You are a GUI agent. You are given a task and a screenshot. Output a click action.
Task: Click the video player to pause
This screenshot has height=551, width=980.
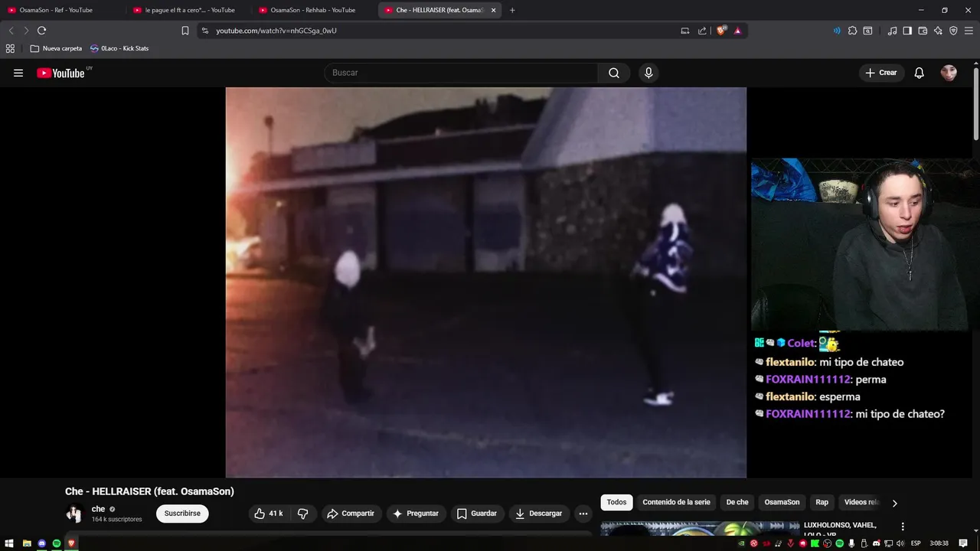point(485,282)
